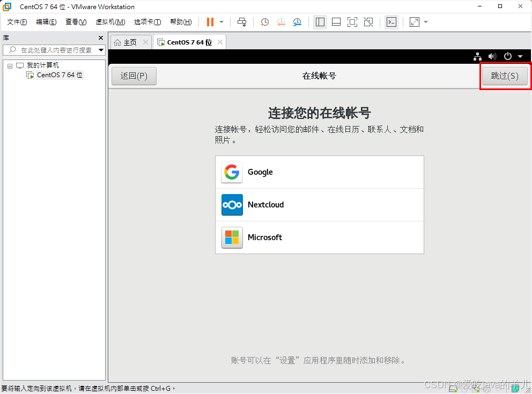
Task: Open the console view icon
Action: (391, 22)
